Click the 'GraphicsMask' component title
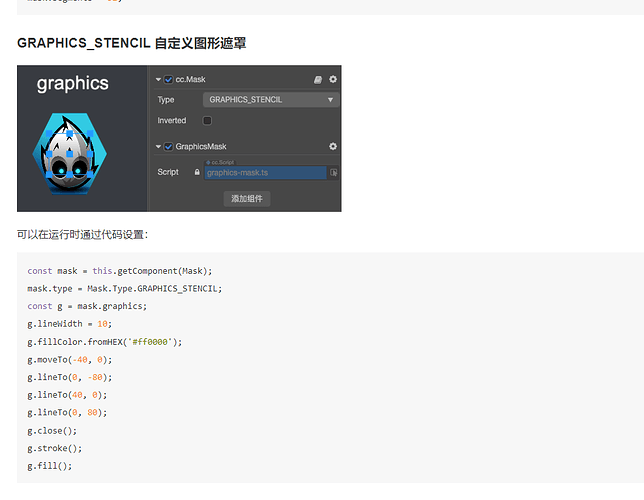This screenshot has width=644, height=500. (201, 146)
